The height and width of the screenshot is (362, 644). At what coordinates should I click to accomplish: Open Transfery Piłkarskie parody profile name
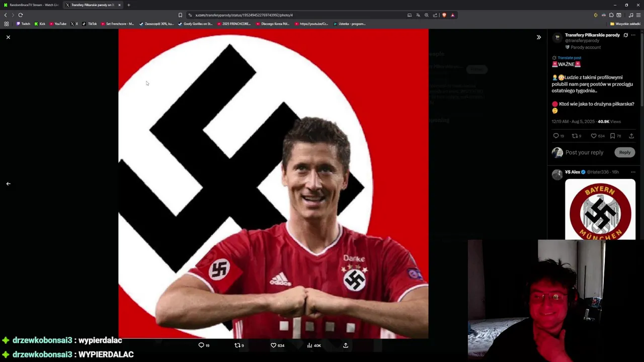tap(592, 35)
